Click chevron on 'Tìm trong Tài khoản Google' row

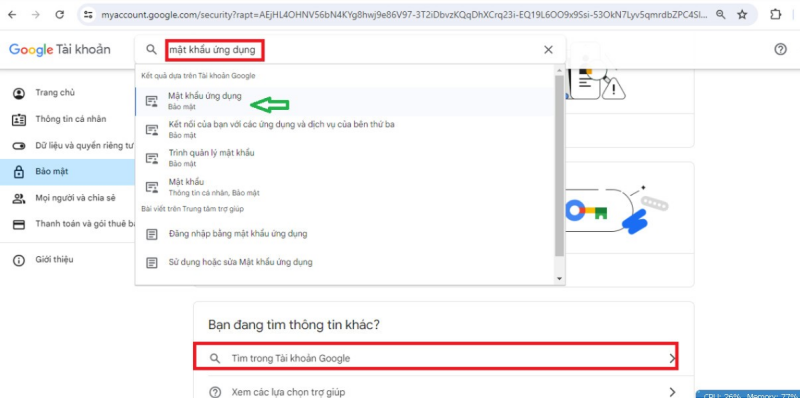(672, 359)
